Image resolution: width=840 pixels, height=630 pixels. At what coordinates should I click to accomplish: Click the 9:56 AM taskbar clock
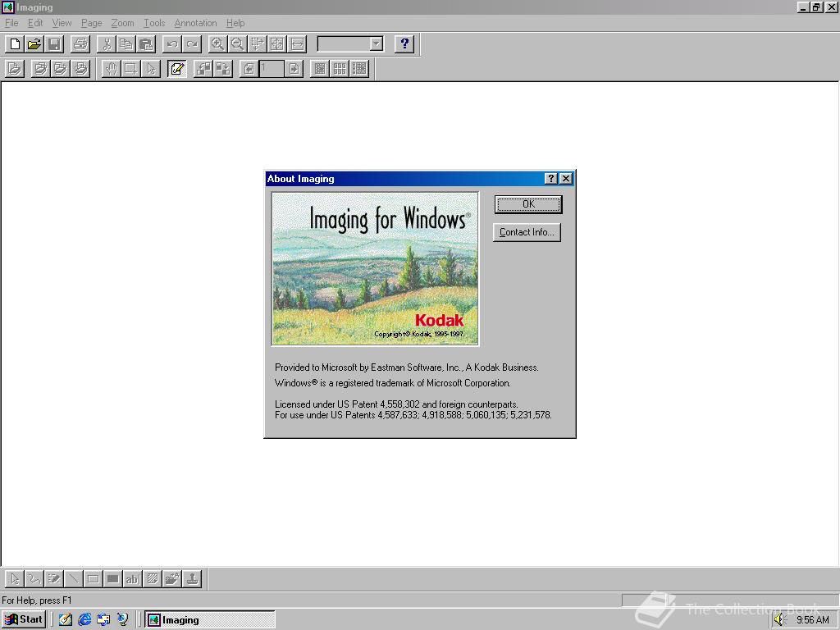click(812, 620)
